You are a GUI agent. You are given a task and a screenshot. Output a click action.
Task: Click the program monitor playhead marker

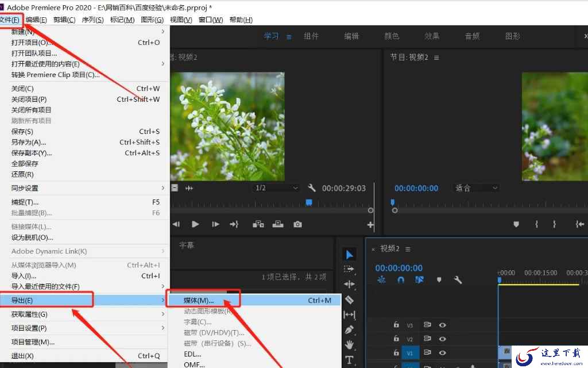(393, 202)
